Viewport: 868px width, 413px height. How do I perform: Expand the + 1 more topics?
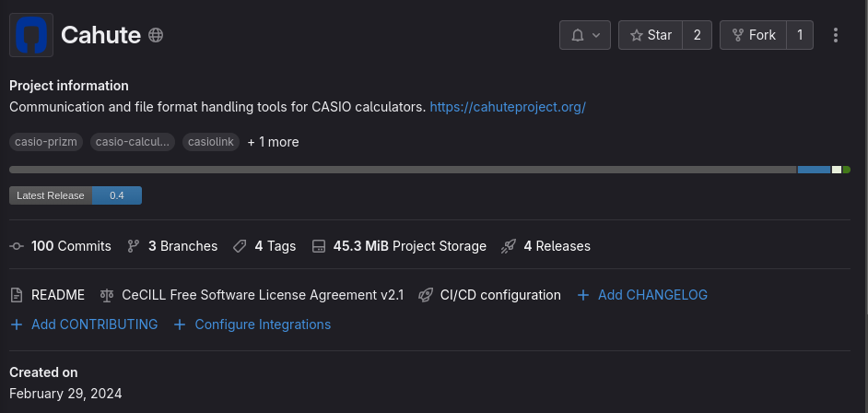[273, 142]
